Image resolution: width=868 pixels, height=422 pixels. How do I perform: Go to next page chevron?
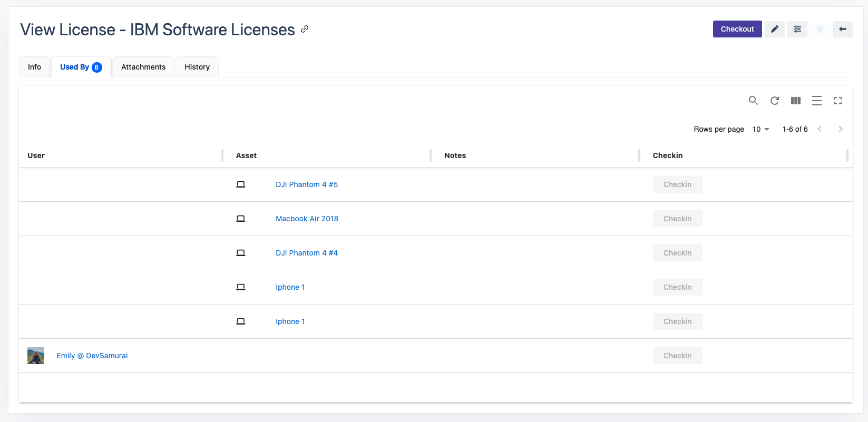[x=840, y=129]
